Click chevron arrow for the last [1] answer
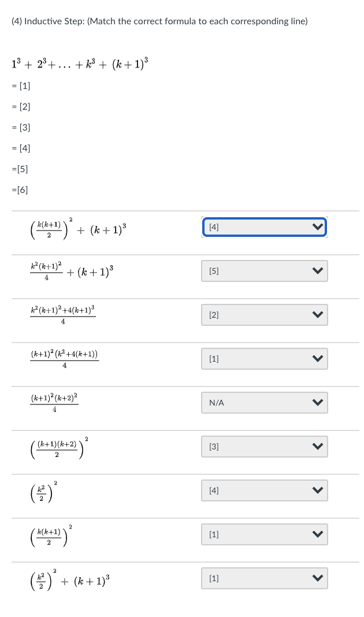This screenshot has height=617, width=364. tap(317, 578)
